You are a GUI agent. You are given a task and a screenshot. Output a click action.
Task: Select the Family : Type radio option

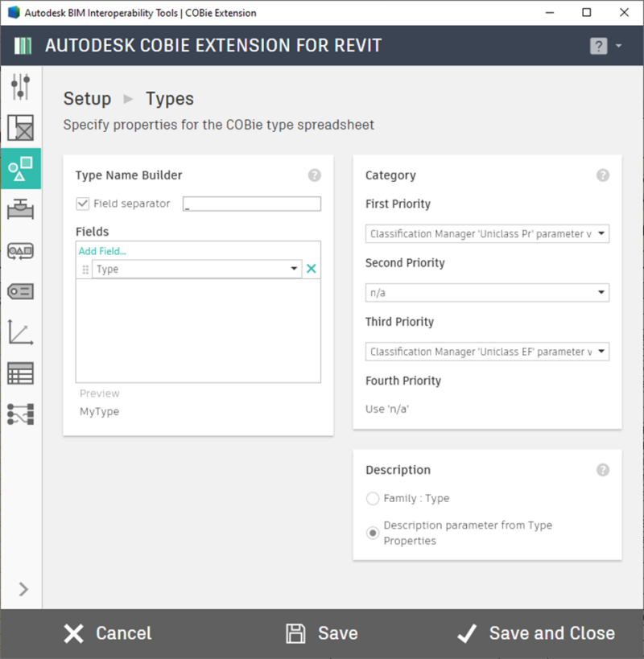coord(373,499)
